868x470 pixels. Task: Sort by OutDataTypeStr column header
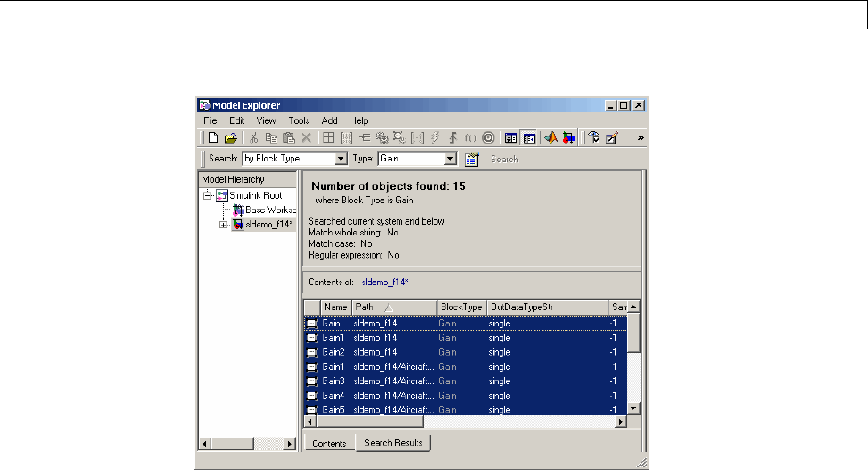(547, 308)
